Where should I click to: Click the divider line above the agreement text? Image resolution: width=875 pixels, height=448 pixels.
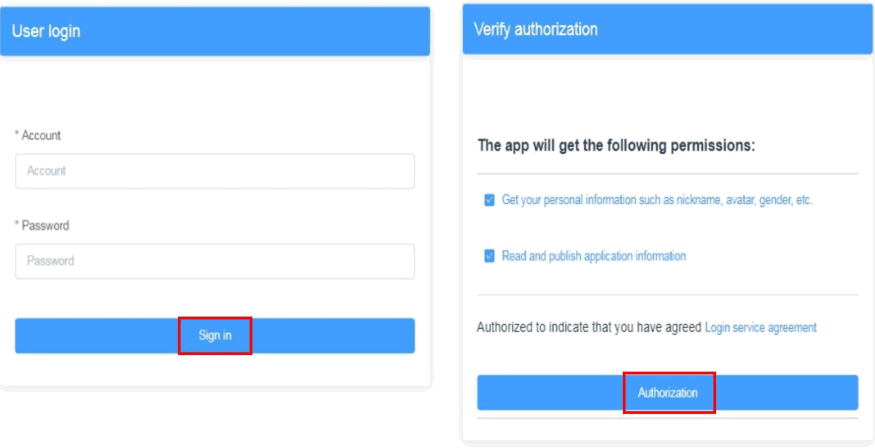pos(667,295)
